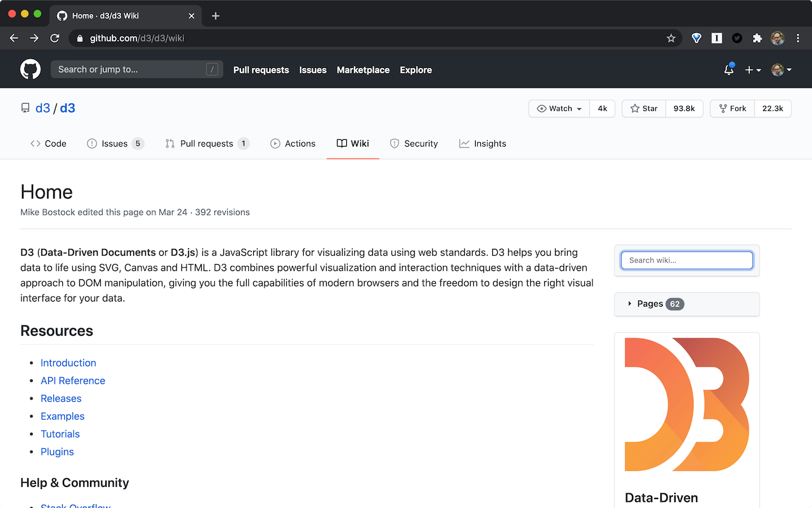Open the notifications bell
This screenshot has width=812, height=508.
[728, 70]
